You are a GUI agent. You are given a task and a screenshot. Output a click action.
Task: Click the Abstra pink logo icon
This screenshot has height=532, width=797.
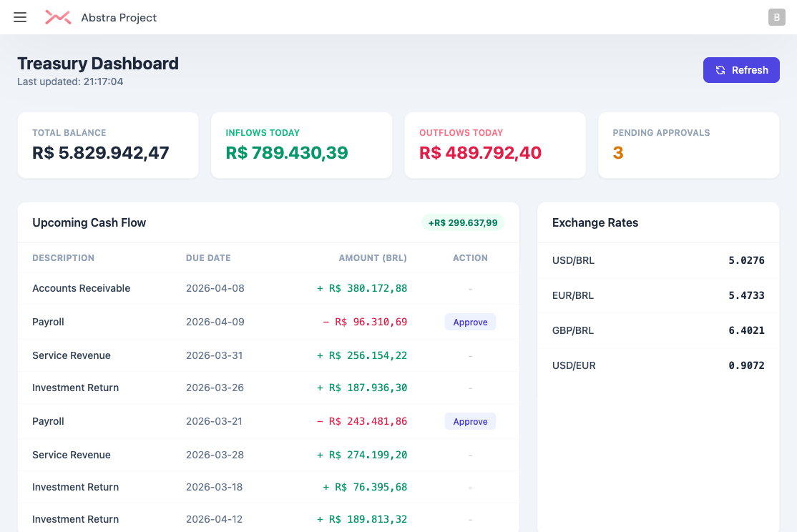(x=58, y=17)
